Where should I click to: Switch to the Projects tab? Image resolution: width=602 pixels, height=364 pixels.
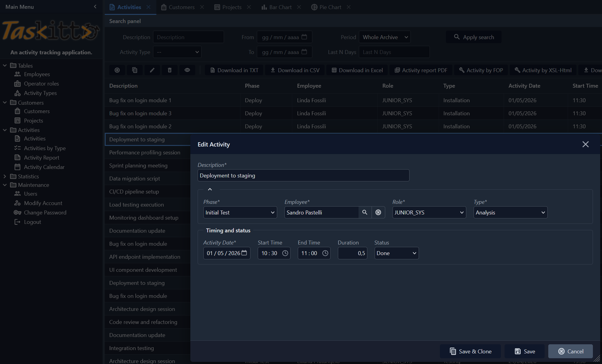[x=232, y=7]
